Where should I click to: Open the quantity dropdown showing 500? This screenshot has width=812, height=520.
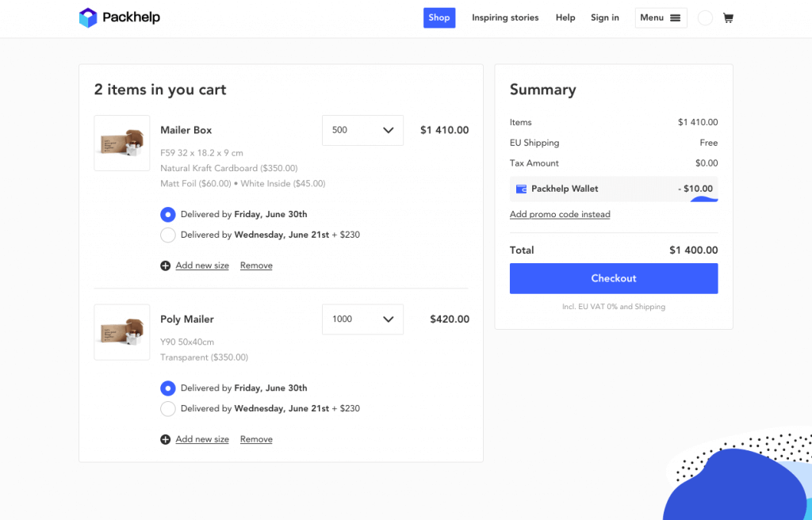tap(362, 130)
